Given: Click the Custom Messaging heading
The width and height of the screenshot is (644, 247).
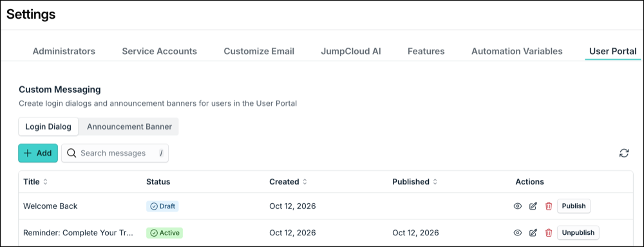Looking at the screenshot, I should (60, 89).
